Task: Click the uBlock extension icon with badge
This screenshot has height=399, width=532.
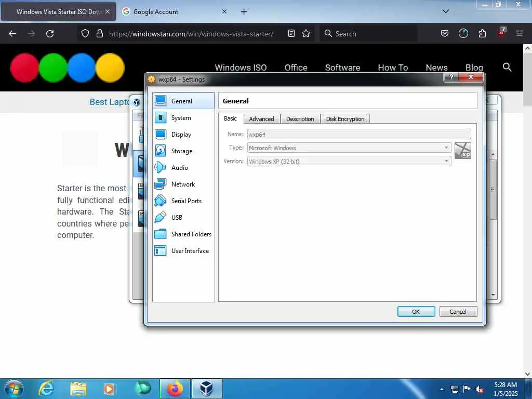Action: 501,33
